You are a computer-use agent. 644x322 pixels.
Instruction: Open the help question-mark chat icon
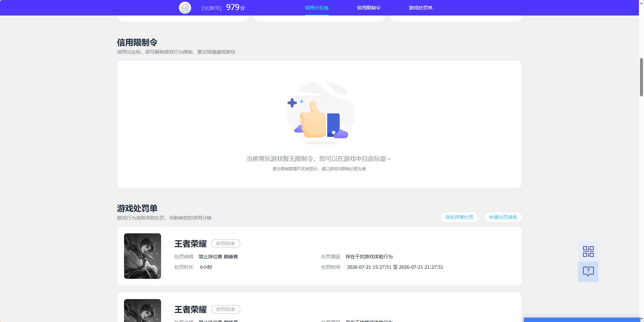click(x=588, y=272)
